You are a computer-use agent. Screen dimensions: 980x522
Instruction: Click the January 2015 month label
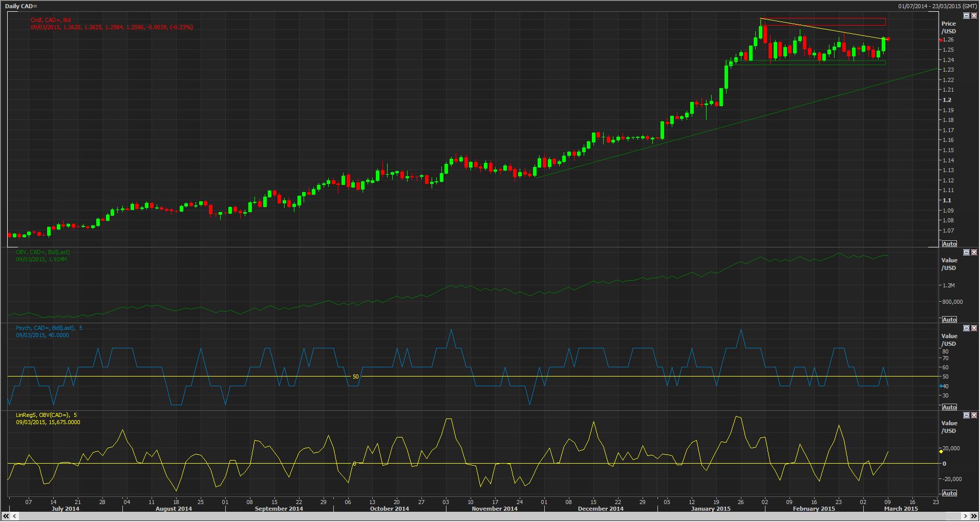(710, 509)
